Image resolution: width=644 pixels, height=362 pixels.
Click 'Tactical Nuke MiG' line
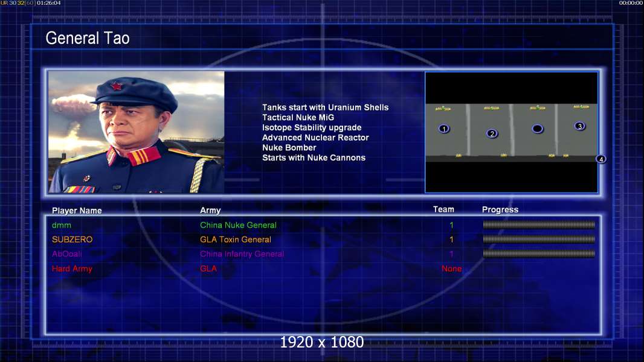298,117
